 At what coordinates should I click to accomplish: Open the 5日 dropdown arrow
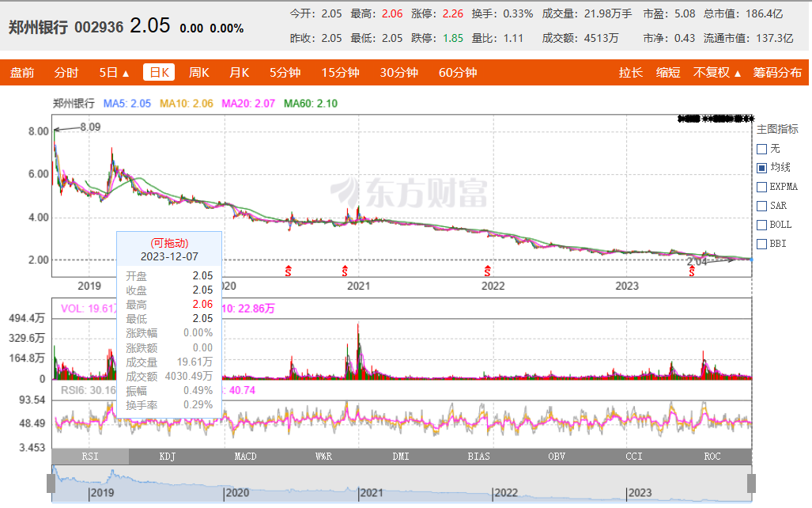(126, 74)
